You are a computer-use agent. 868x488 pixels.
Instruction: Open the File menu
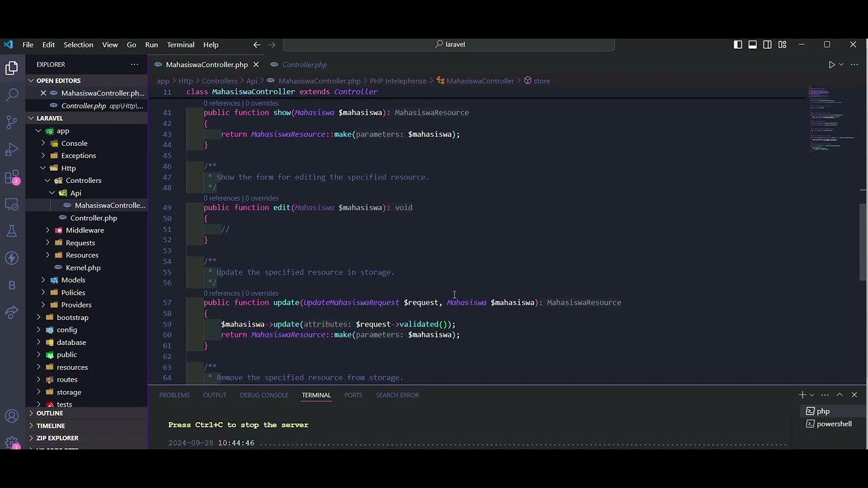pos(28,45)
